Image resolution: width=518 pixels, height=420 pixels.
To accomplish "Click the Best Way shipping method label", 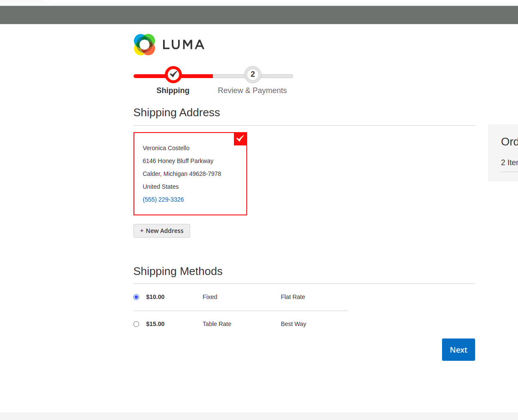I will pos(293,324).
